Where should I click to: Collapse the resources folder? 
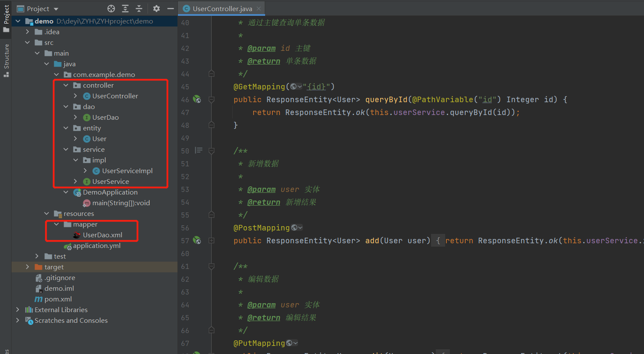(x=47, y=213)
